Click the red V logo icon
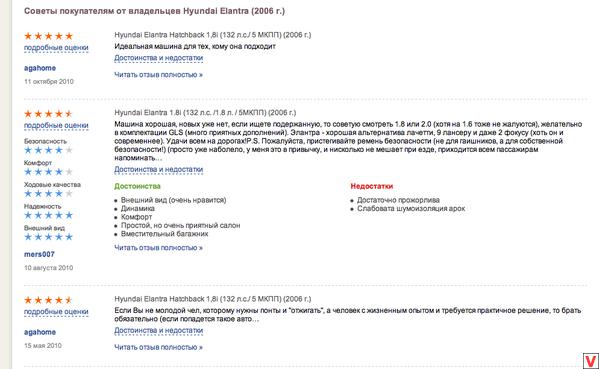 pos(591,361)
